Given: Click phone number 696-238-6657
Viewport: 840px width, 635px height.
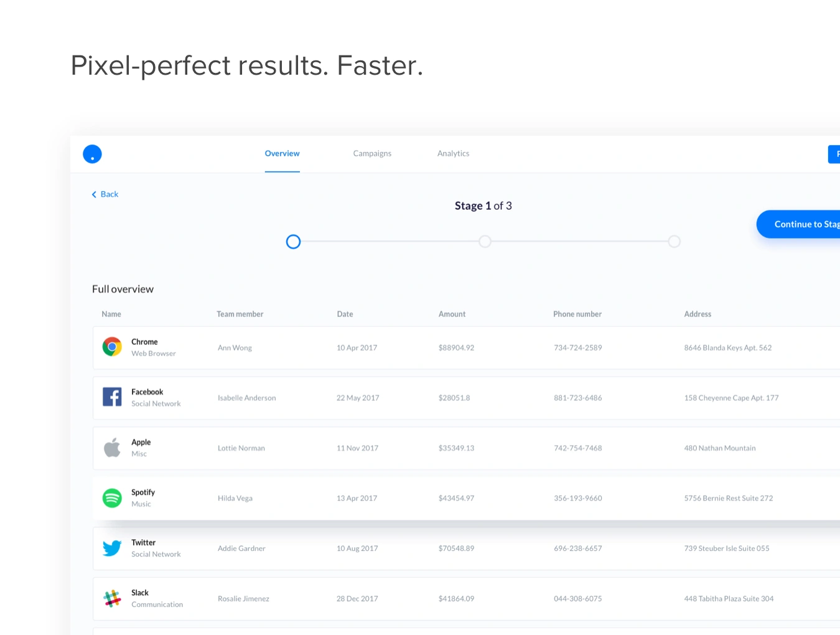Looking at the screenshot, I should point(578,548).
